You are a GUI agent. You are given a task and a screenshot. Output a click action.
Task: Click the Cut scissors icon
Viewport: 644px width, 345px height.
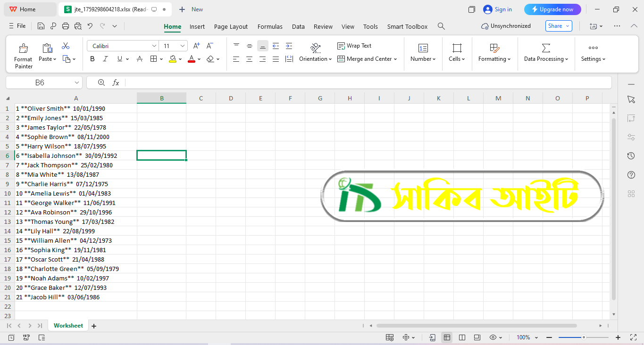tap(66, 46)
